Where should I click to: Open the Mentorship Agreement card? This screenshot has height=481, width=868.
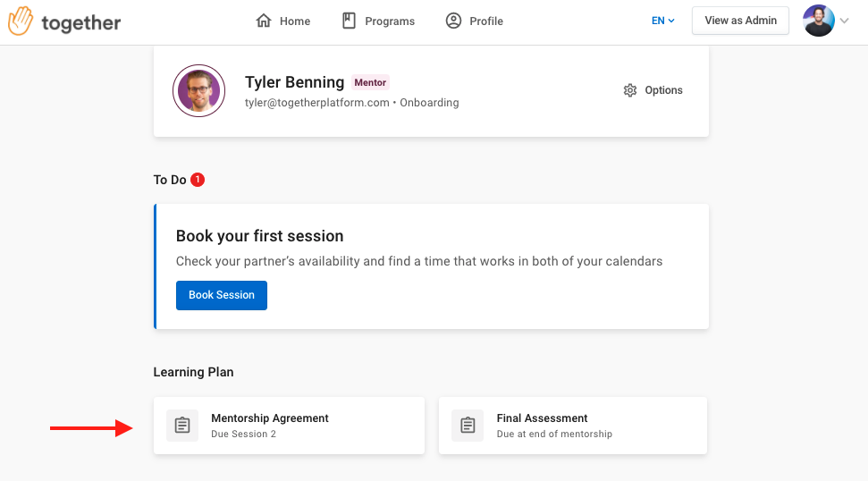289,426
